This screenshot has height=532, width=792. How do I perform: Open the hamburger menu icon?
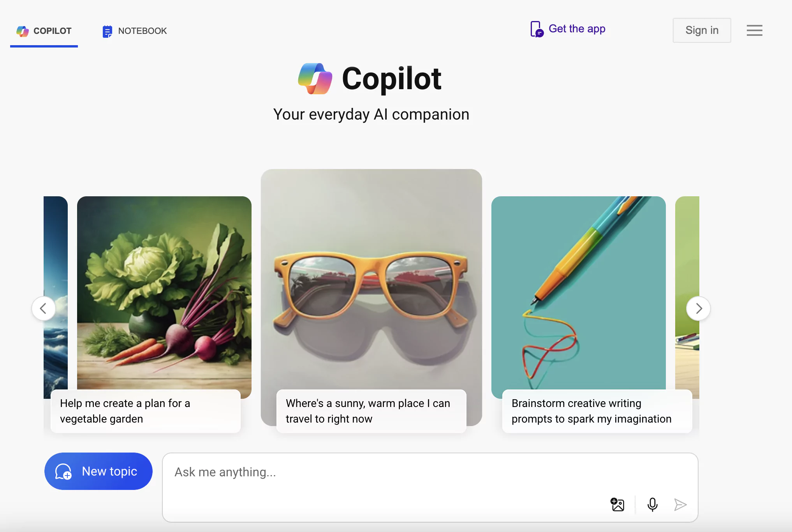[x=754, y=30]
